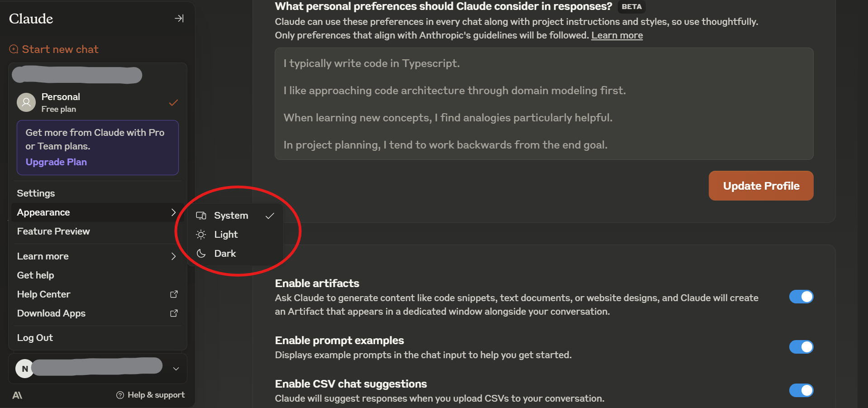The width and height of the screenshot is (868, 408).
Task: Click the external link icon beside Download Apps
Action: coord(174,313)
